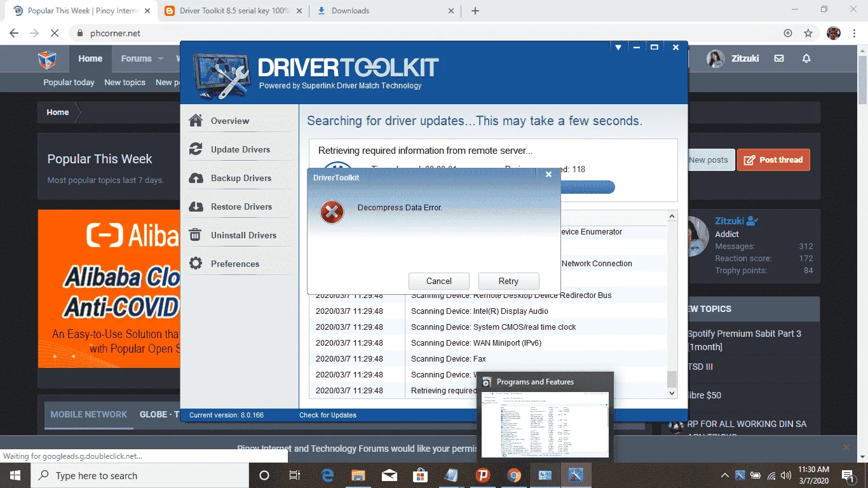Viewport: 868px width, 488px height.
Task: Click the Windows taskbar search box
Action: 140,475
